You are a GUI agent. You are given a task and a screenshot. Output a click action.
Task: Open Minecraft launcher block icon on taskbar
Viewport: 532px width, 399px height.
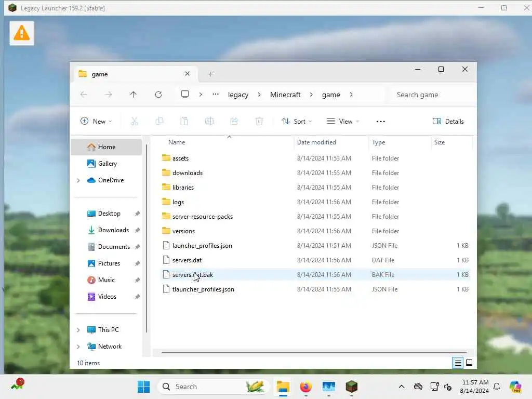(352, 387)
